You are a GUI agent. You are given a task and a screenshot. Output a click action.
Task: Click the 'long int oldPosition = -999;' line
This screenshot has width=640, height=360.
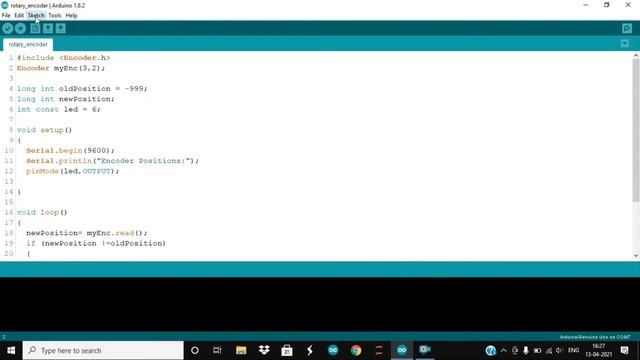[x=82, y=89]
